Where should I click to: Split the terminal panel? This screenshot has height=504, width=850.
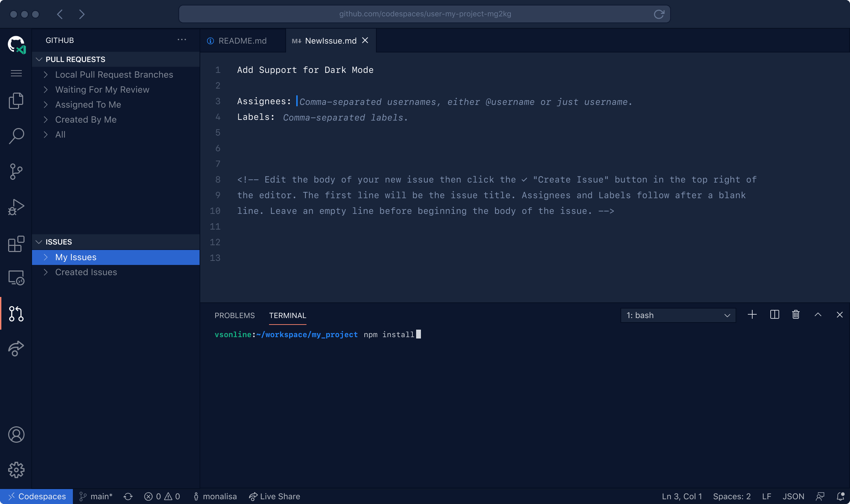tap(774, 315)
